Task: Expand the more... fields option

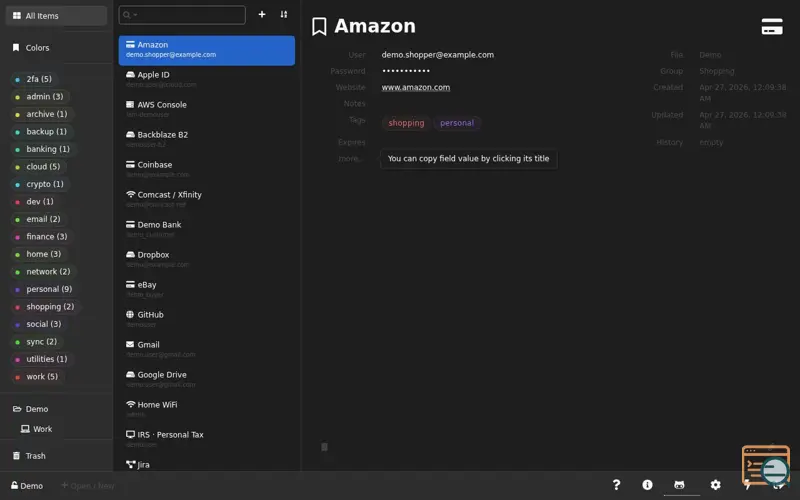Action: click(349, 159)
